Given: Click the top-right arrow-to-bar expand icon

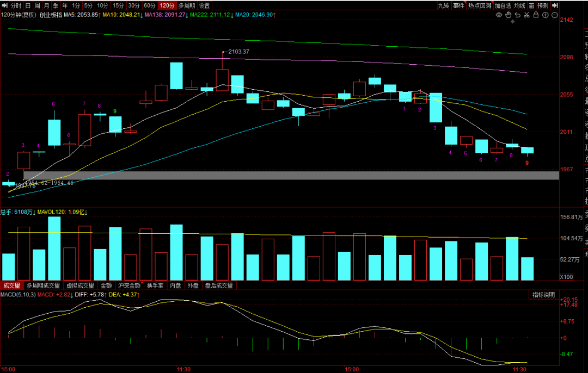Looking at the screenshot, I should click(555, 5).
